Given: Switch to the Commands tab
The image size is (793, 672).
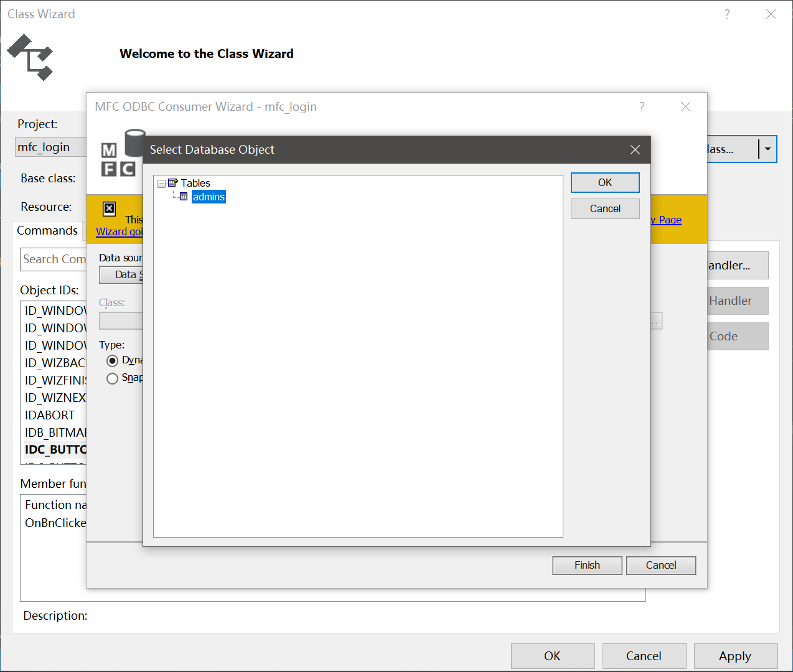Looking at the screenshot, I should point(47,230).
